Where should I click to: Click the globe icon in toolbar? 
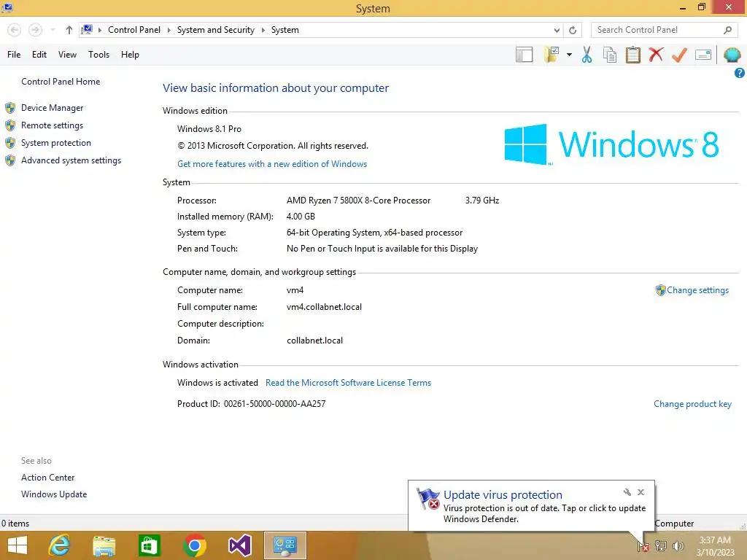(732, 55)
